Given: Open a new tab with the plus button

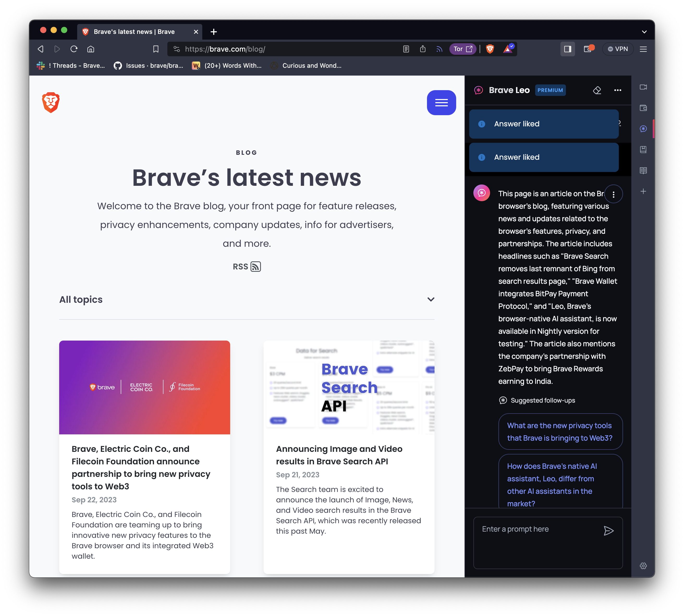Looking at the screenshot, I should [213, 32].
